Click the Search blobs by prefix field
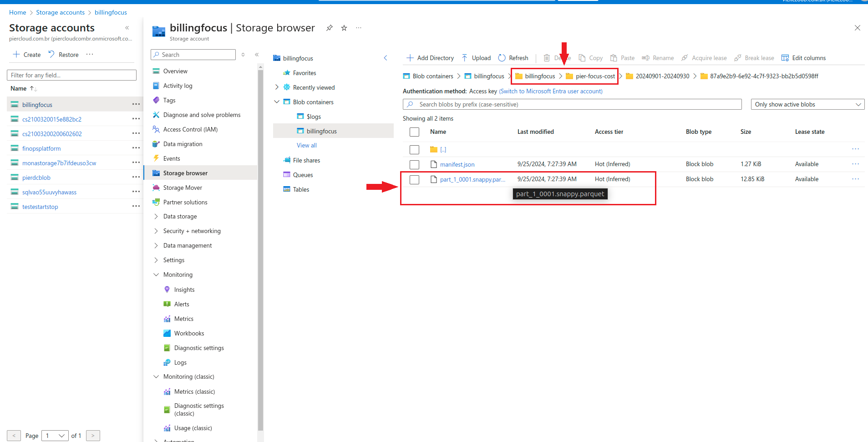 tap(572, 104)
